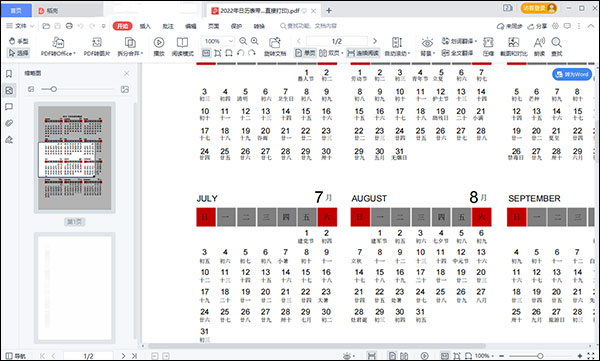Click the rotate document tool

tap(275, 46)
